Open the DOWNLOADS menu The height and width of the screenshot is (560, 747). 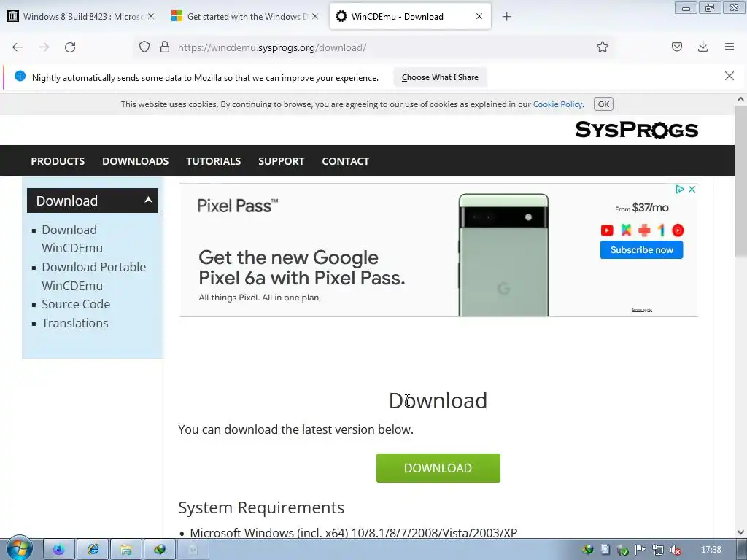click(135, 161)
